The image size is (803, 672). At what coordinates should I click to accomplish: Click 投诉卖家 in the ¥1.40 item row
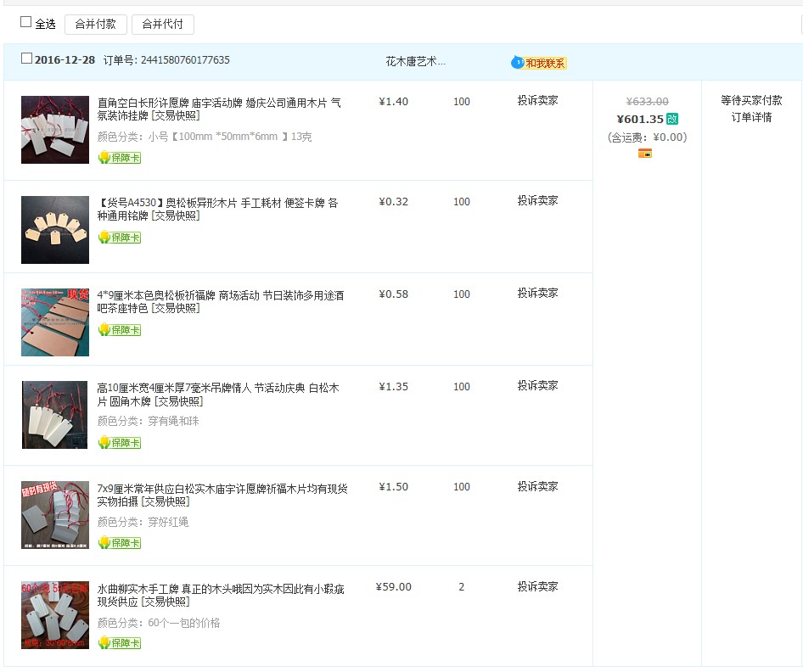pyautogui.click(x=537, y=100)
